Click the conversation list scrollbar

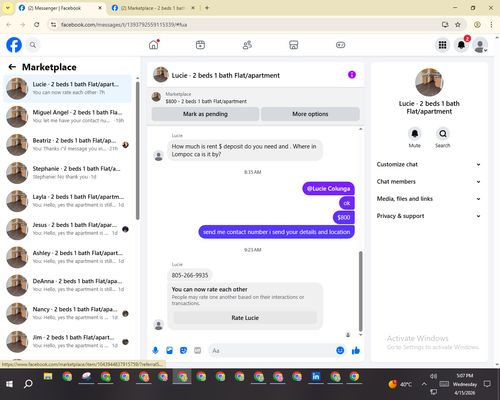point(137,150)
